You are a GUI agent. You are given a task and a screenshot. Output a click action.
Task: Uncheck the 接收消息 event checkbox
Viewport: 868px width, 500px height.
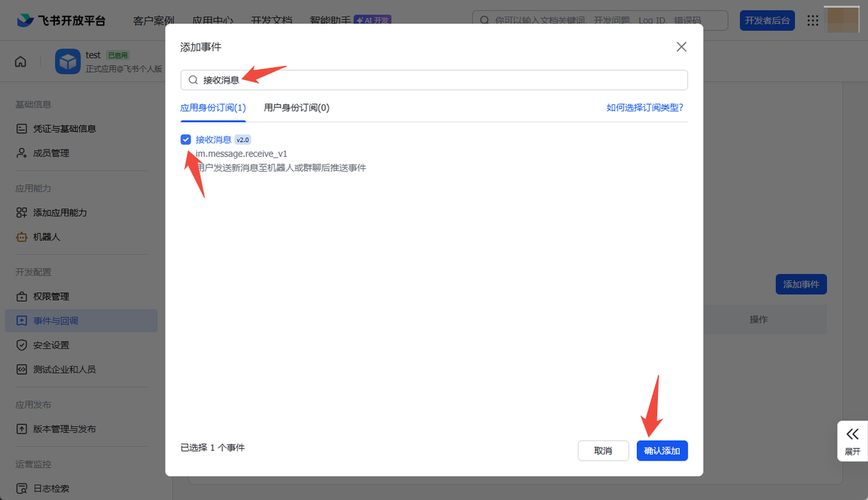[186, 139]
